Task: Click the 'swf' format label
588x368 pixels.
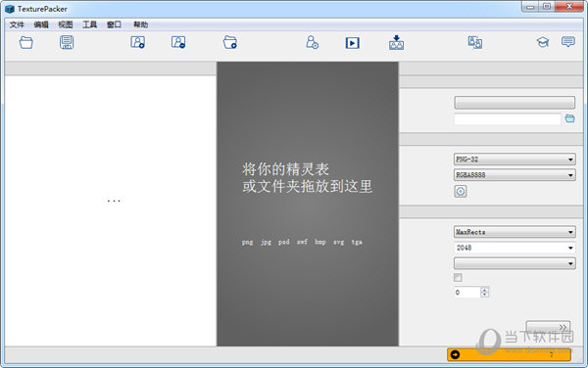Action: coord(302,242)
